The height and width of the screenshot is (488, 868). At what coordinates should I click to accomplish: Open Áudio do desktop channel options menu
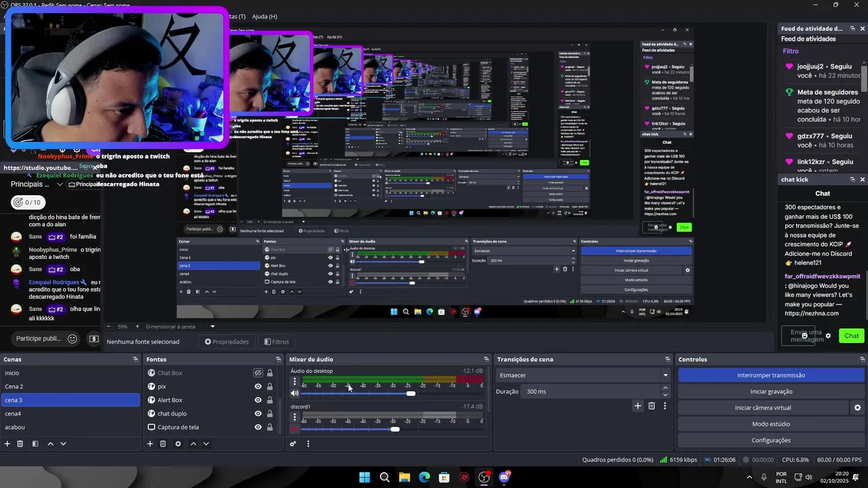294,382
